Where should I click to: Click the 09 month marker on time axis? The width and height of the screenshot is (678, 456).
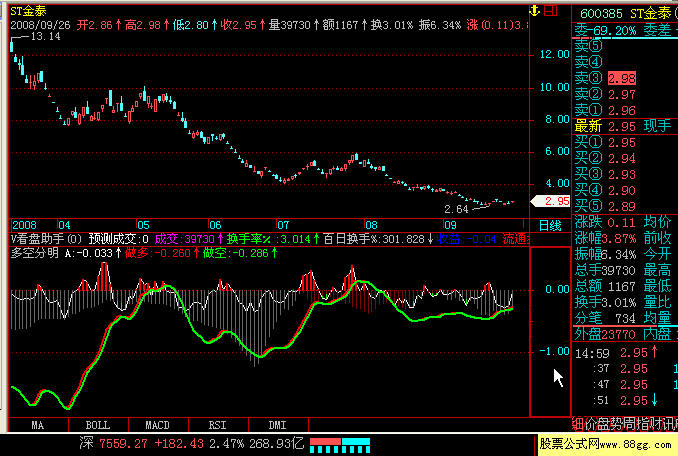[x=450, y=225]
